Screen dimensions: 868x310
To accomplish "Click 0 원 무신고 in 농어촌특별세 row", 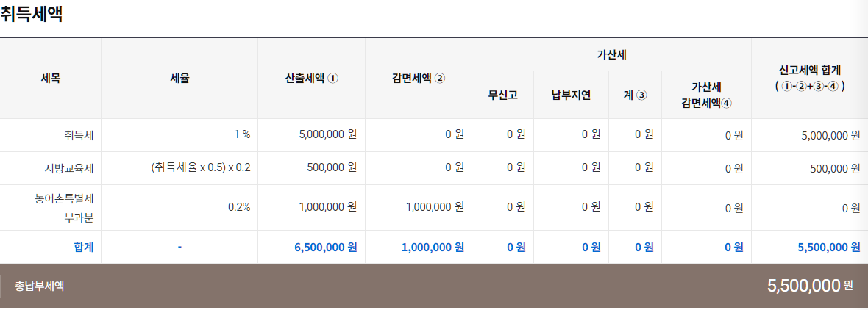I will pos(516,207).
